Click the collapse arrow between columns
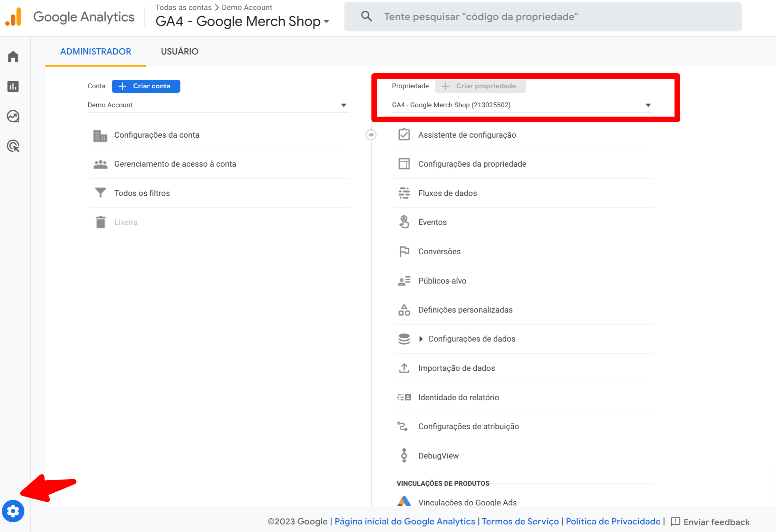Image resolution: width=776 pixels, height=532 pixels. pos(371,135)
